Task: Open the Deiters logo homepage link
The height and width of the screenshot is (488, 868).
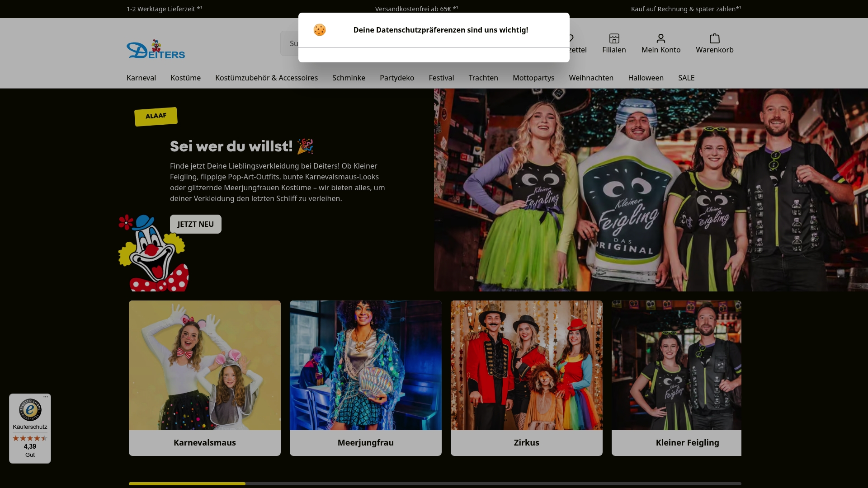Action: 156,49
